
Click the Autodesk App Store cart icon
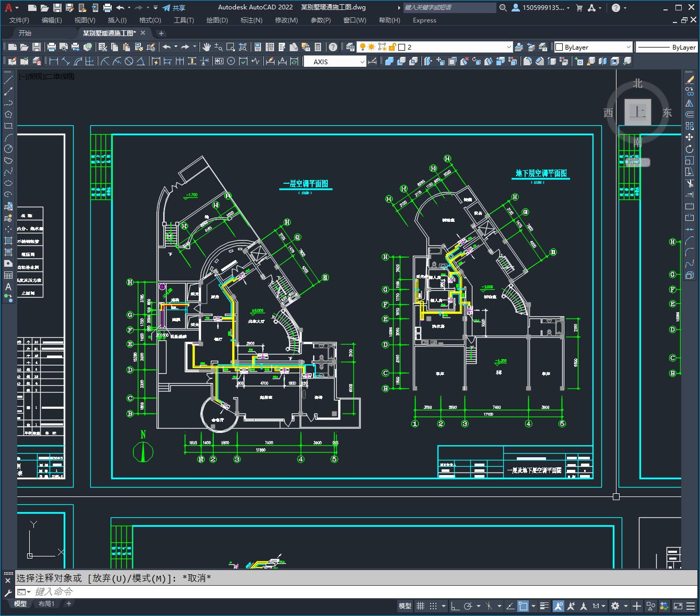click(579, 8)
